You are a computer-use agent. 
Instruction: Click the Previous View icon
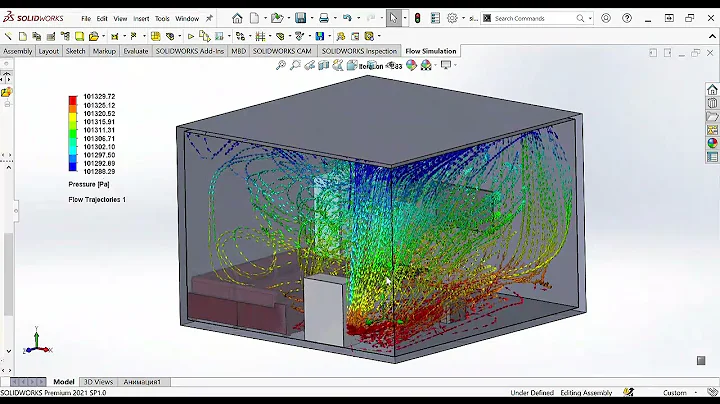pyautogui.click(x=309, y=65)
